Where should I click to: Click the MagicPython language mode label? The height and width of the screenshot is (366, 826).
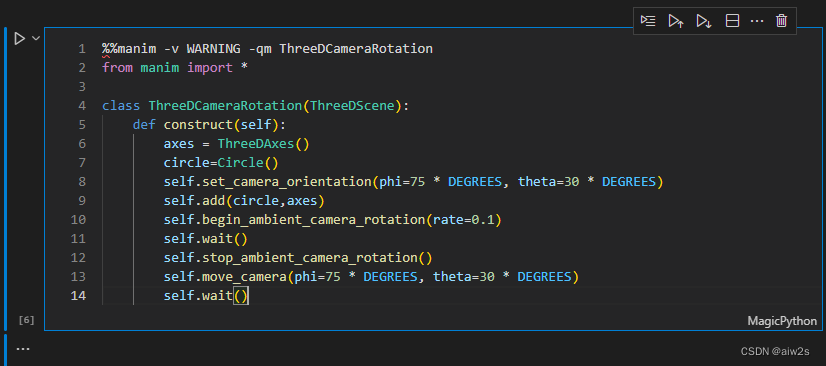pos(782,321)
